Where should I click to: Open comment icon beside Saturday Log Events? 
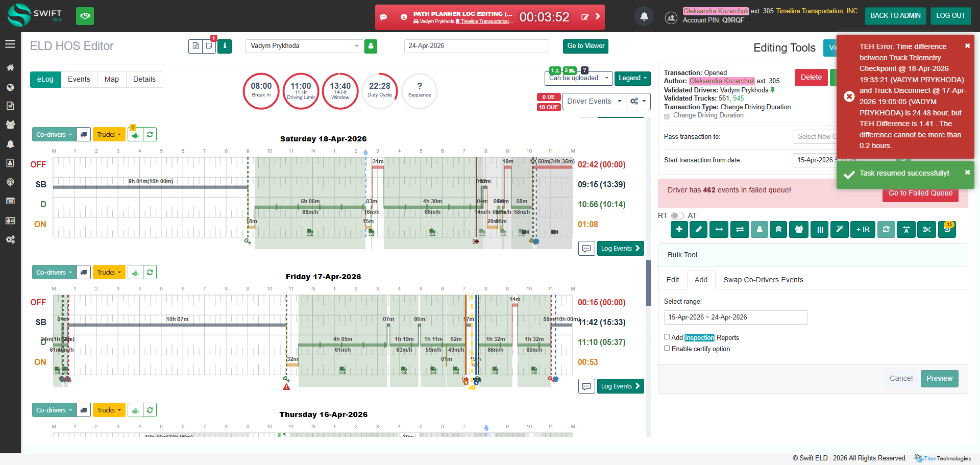(586, 249)
